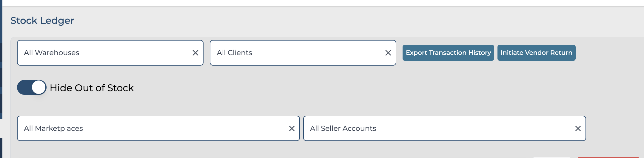Click the white button edge at the bottom

[x=551, y=157]
